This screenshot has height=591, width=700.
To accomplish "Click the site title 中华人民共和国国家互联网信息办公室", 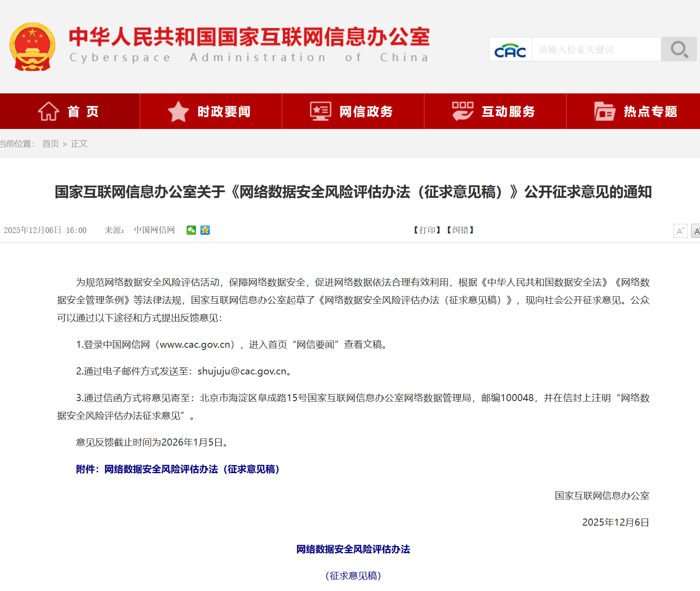I will coord(249,37).
